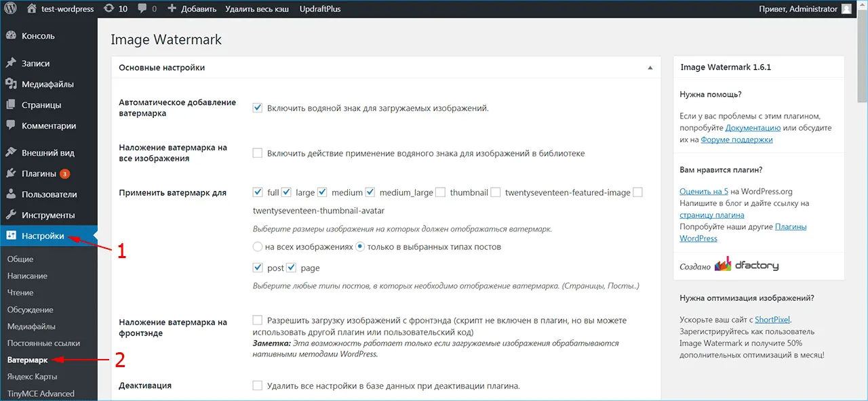
Task: Click the Страницы pages icon
Action: 11,105
